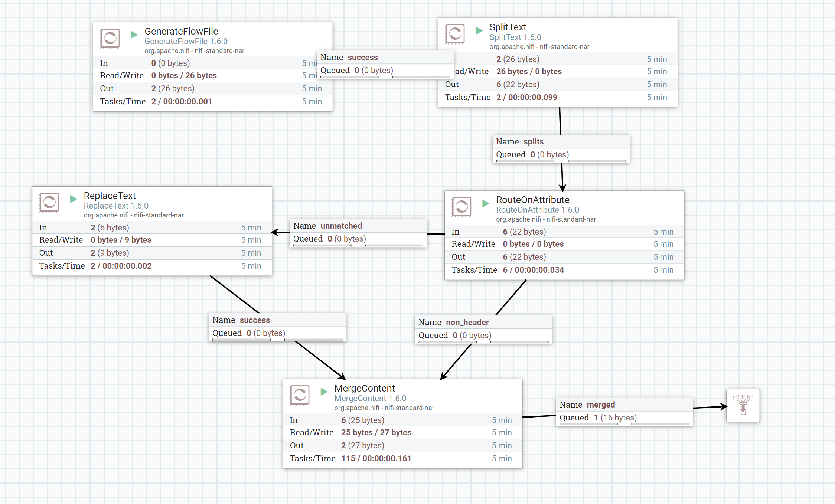The width and height of the screenshot is (835, 504).
Task: Click the GenerateFlowFile processor icon
Action: (x=110, y=38)
